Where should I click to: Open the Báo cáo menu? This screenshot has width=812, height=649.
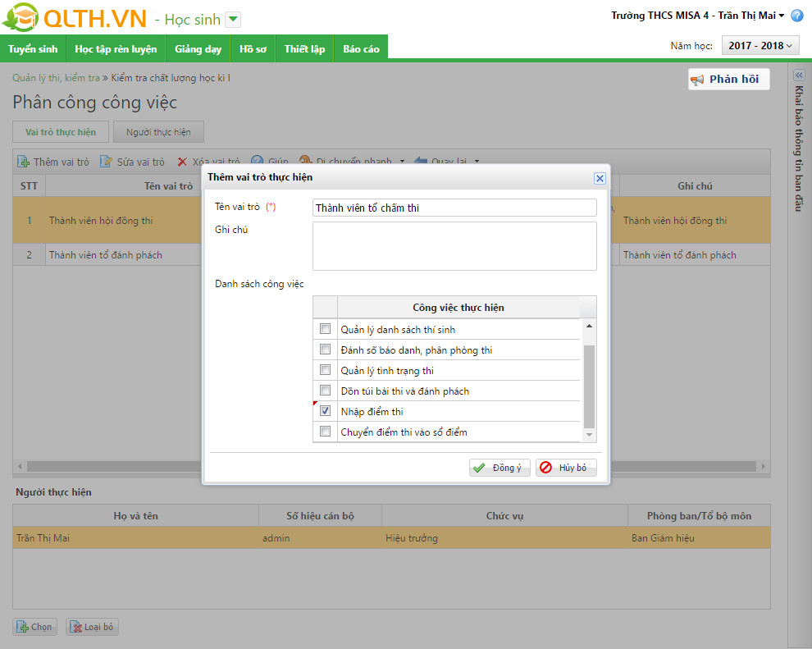click(361, 49)
